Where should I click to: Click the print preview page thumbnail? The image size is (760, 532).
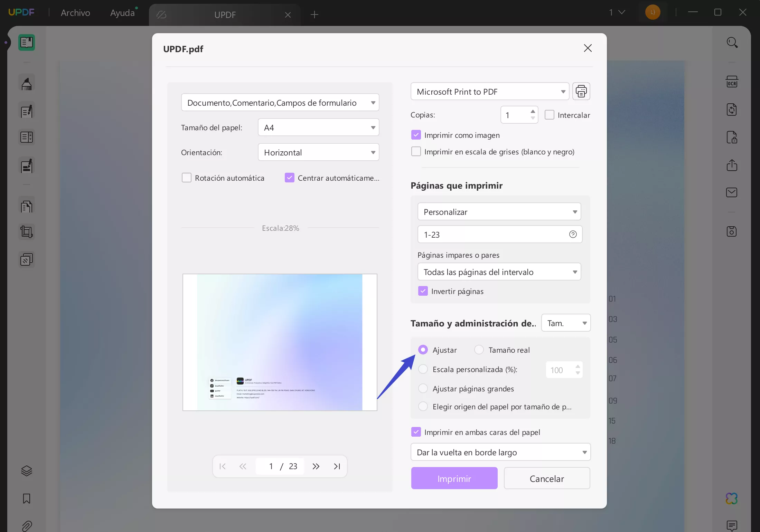click(280, 342)
